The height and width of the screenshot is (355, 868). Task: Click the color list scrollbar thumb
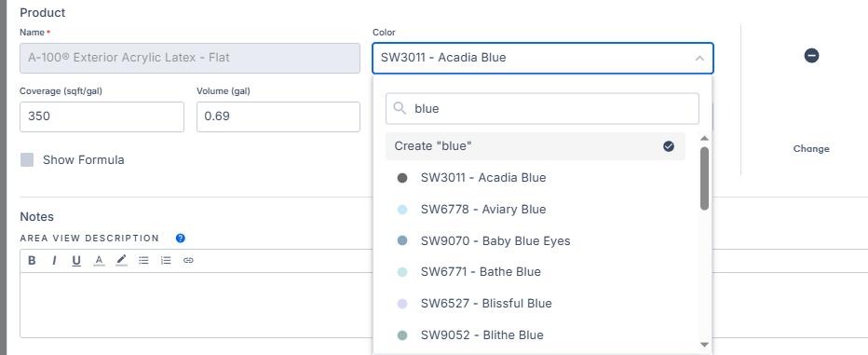704,178
